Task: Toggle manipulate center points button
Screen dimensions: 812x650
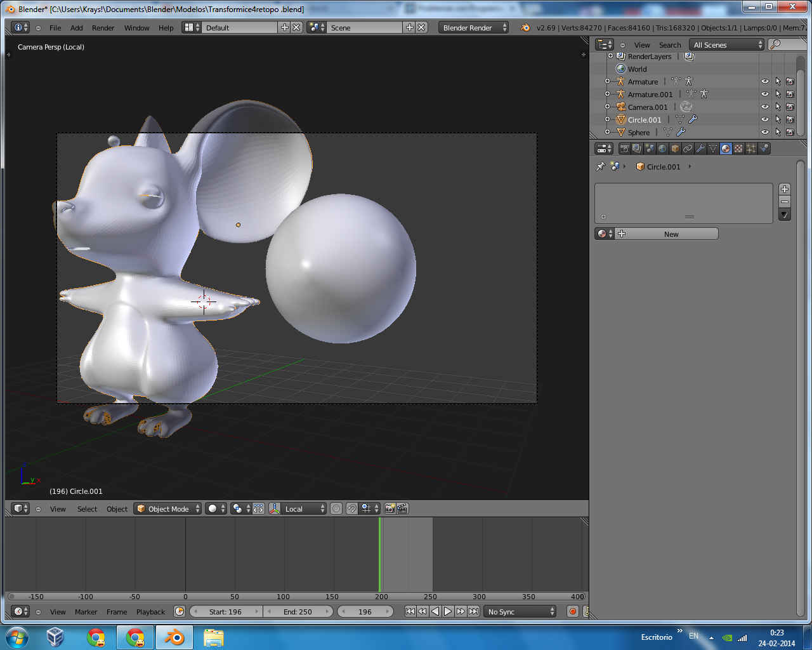Action: pos(259,508)
